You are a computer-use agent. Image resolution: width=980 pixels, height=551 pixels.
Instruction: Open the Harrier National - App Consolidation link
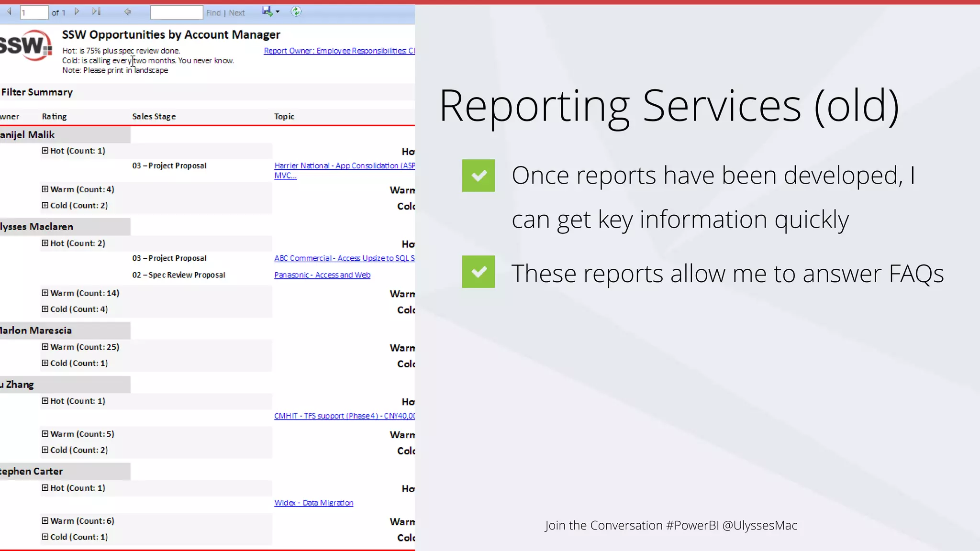click(345, 170)
